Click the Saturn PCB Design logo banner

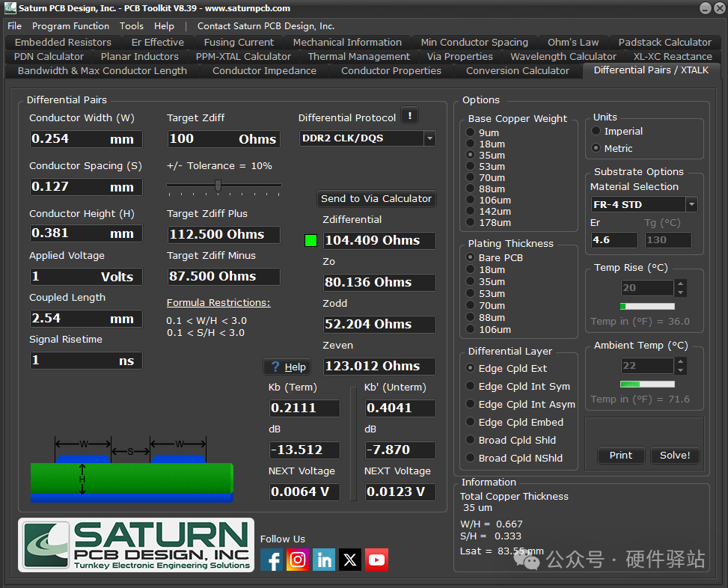click(136, 545)
